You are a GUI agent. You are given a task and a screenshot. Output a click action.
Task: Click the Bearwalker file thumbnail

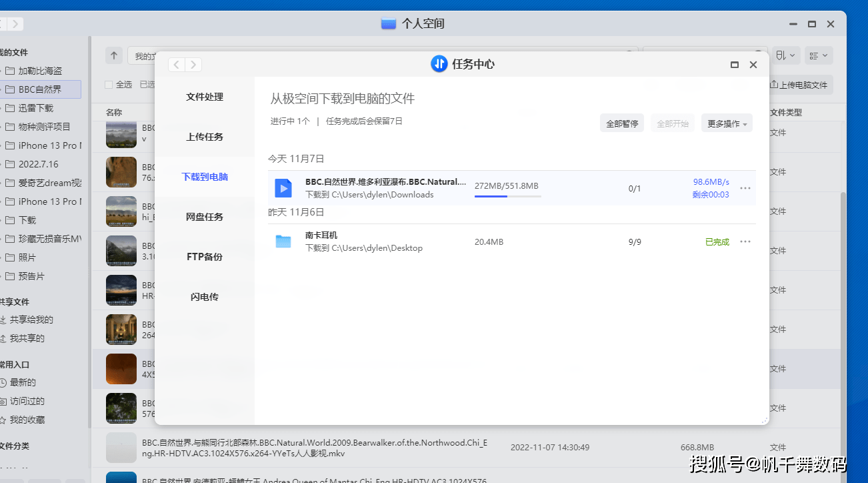pyautogui.click(x=121, y=448)
